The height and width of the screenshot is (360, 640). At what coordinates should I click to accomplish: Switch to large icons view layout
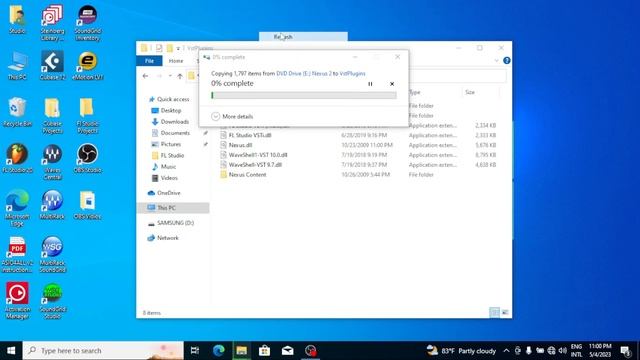[x=505, y=313]
